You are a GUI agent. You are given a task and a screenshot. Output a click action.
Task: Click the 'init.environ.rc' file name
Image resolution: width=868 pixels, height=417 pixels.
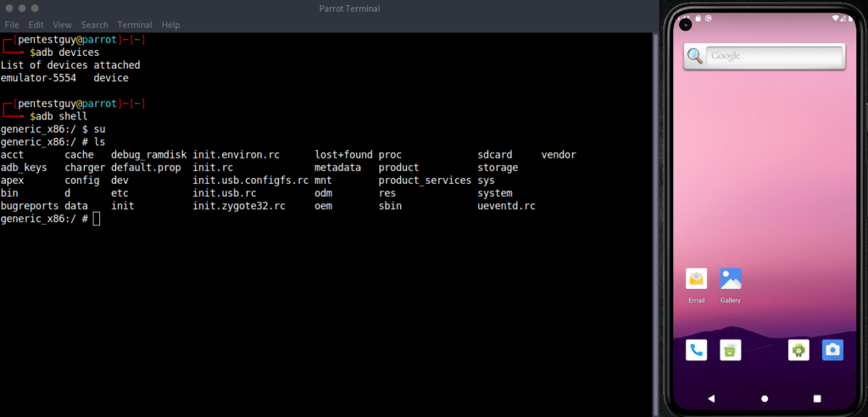[236, 155]
